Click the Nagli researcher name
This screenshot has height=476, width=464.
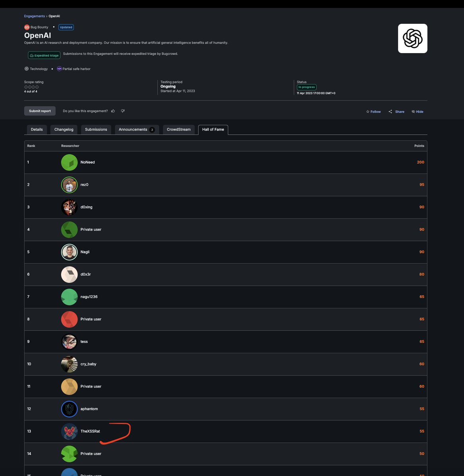click(85, 252)
